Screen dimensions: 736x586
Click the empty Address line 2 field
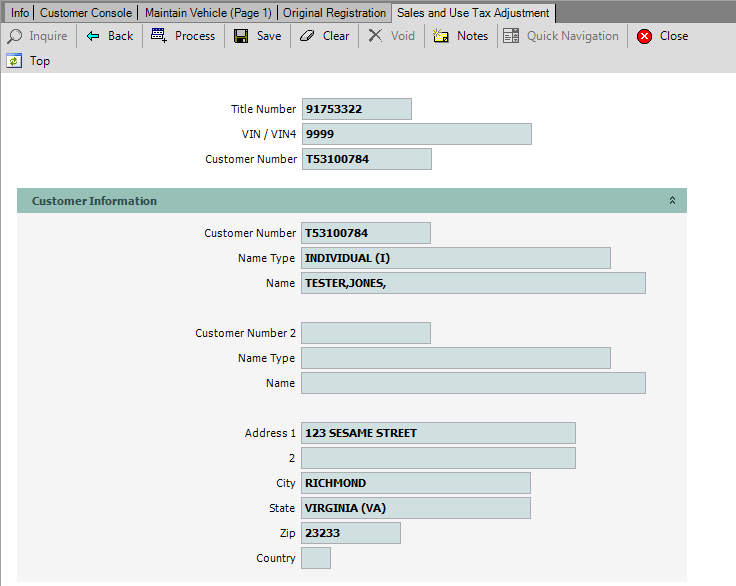[438, 458]
